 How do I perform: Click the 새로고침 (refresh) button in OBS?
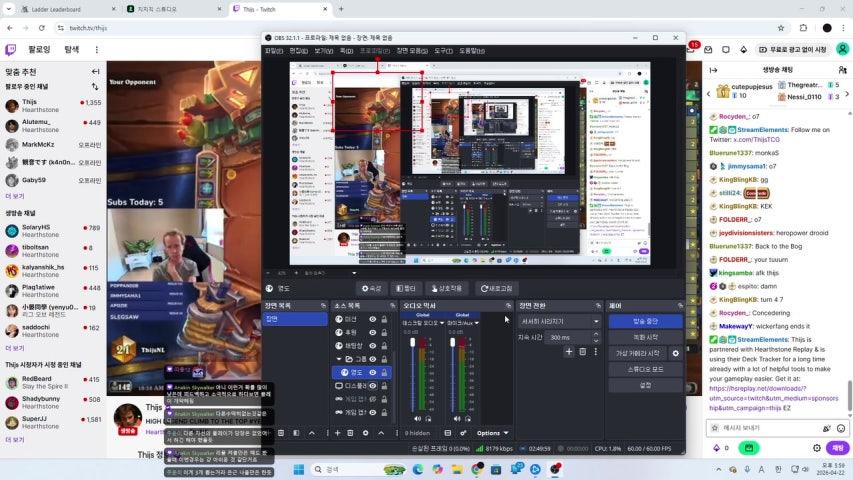[x=496, y=288]
